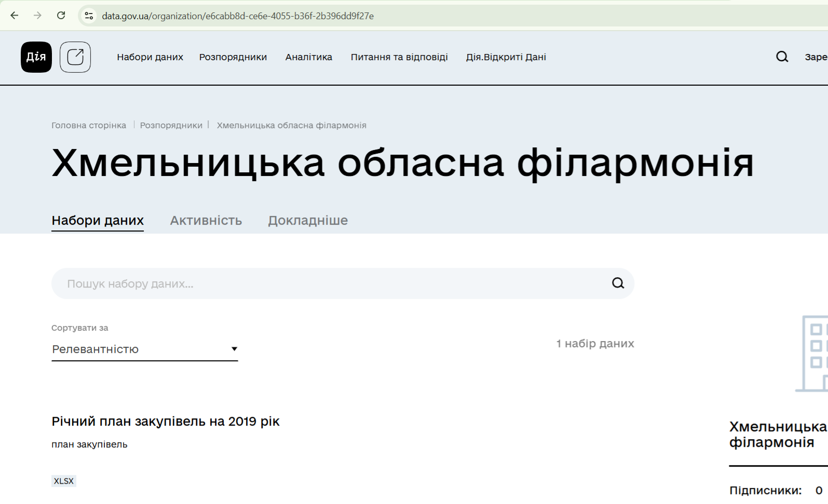Click the main page heading Хмельницька обласна філармонія
The height and width of the screenshot is (504, 828).
(x=403, y=163)
